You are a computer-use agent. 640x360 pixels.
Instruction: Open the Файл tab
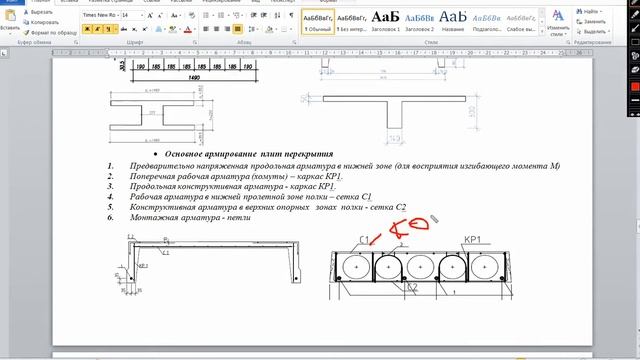[12, 2]
